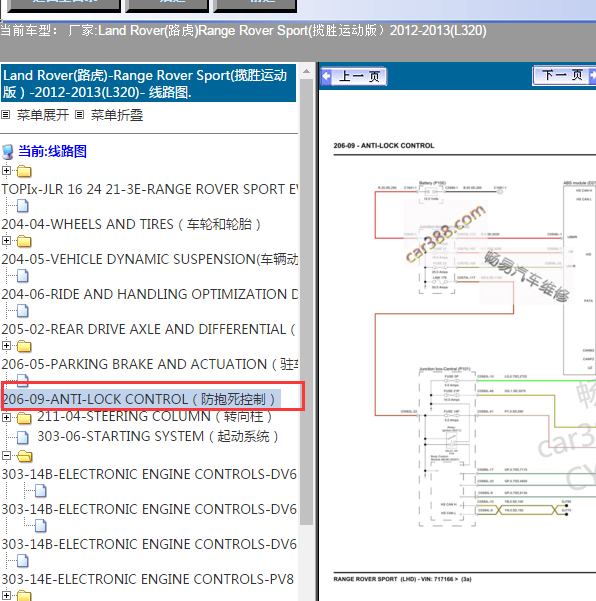Go to previous page with 上一页
Screen dimensions: 596x601
(x=354, y=76)
